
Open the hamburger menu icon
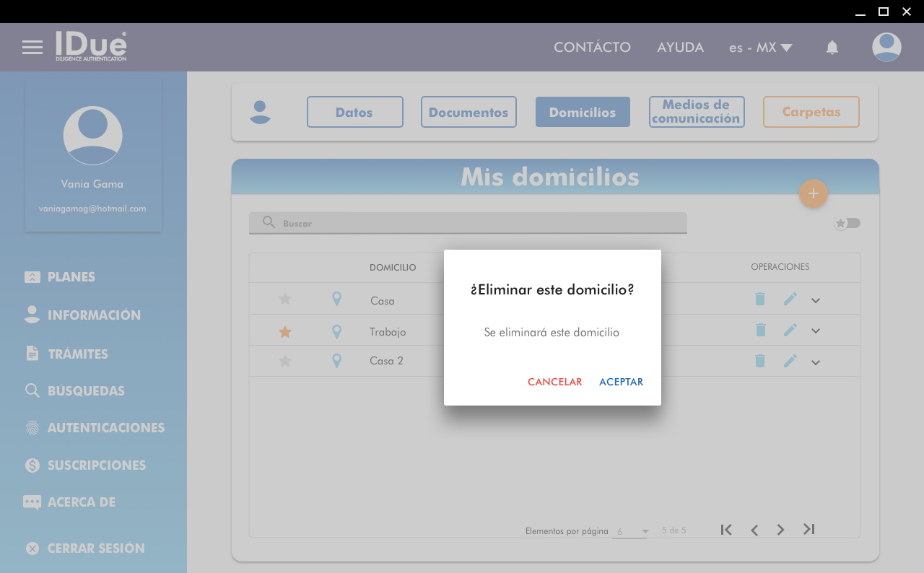(32, 48)
